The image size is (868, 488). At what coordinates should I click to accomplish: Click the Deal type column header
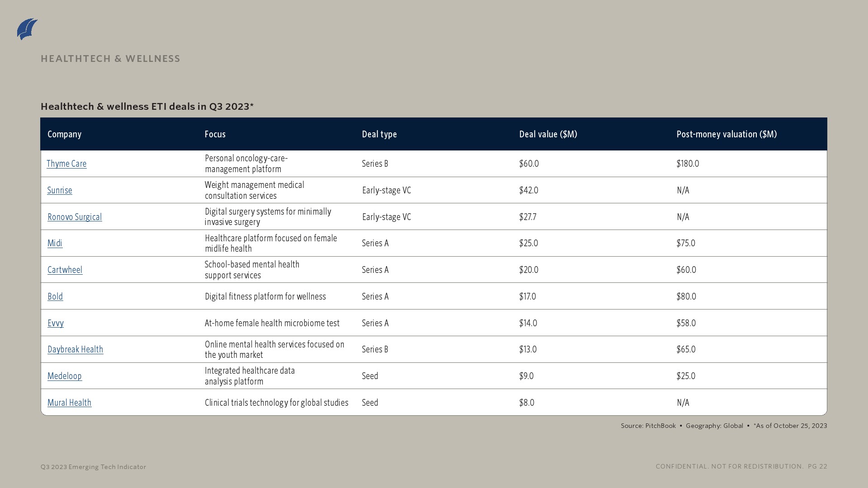coord(379,134)
